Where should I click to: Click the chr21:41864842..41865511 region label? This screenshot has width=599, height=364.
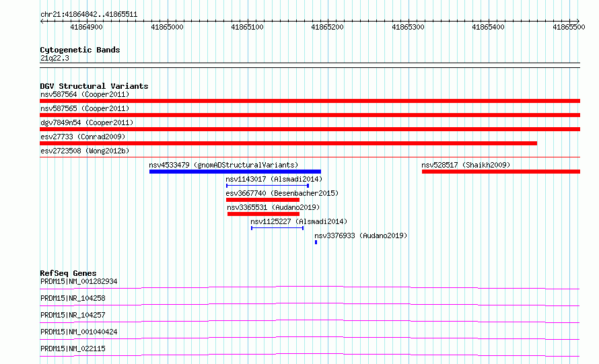pyautogui.click(x=89, y=15)
